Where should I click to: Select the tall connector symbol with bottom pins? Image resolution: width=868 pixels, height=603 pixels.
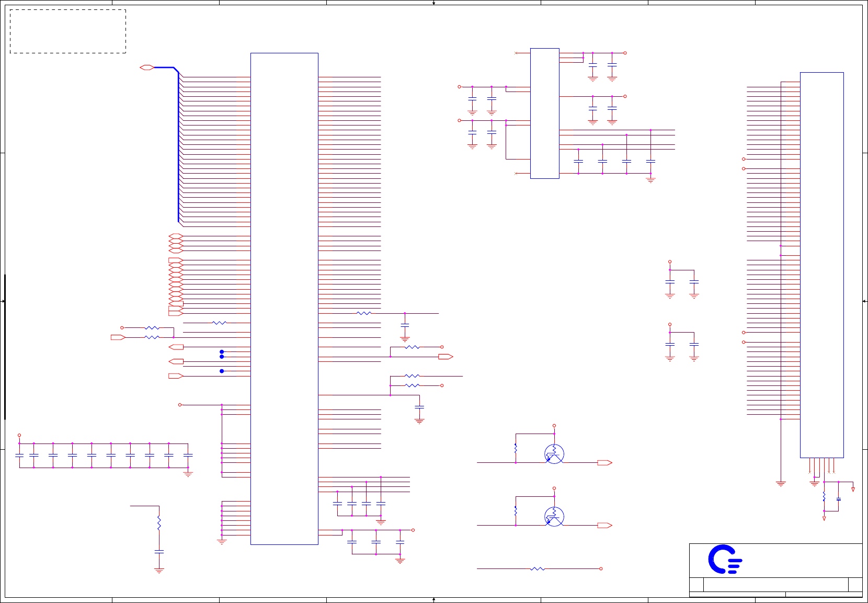[x=821, y=265]
